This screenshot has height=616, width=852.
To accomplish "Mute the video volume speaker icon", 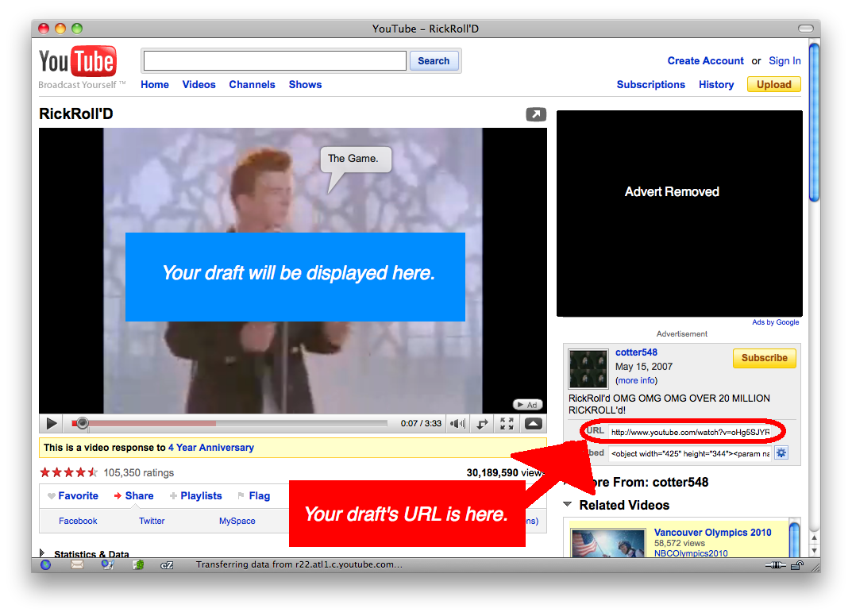I will pyautogui.click(x=458, y=424).
